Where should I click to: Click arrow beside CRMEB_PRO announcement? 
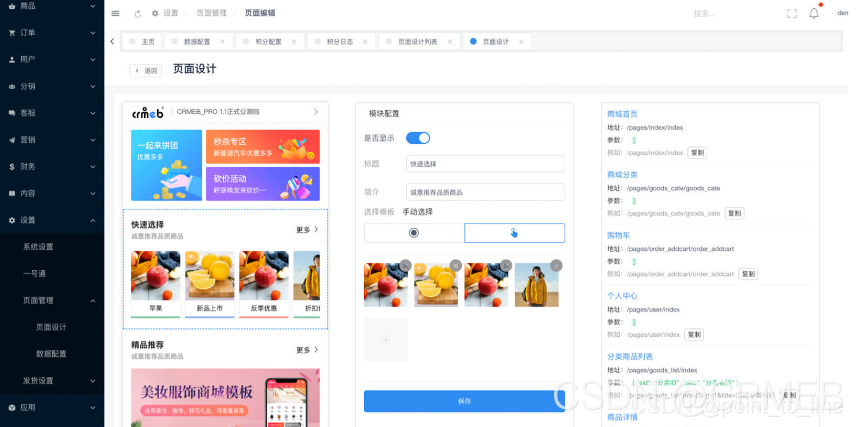pos(316,111)
